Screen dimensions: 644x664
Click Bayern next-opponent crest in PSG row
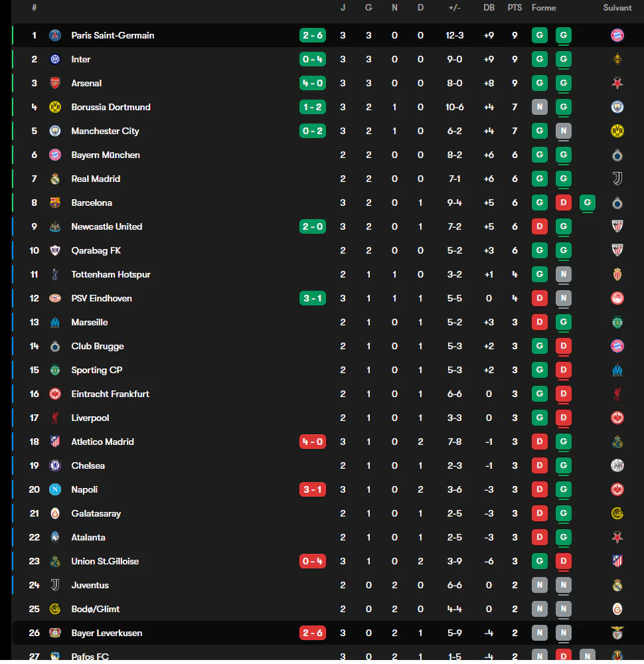(x=617, y=35)
